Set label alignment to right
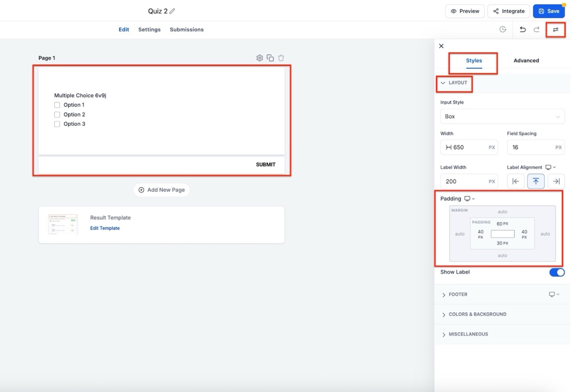The image size is (571, 392). [556, 181]
